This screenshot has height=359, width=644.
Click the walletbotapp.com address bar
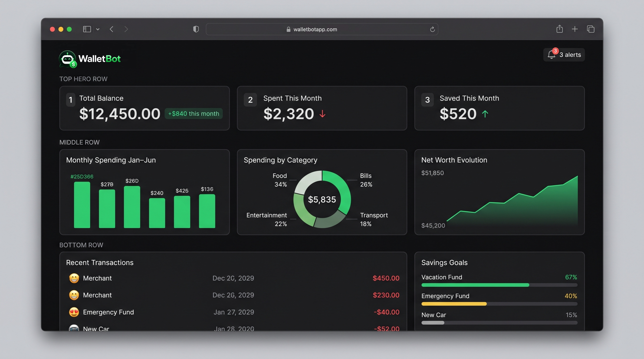[322, 29]
